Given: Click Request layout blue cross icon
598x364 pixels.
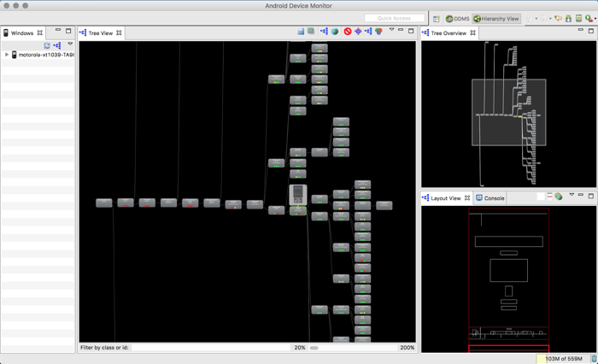Looking at the screenshot, I should tap(358, 32).
